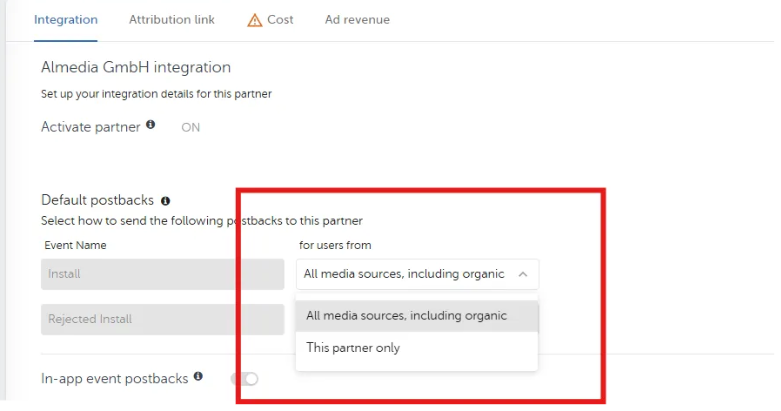Switch to the Integration tab

click(x=66, y=20)
